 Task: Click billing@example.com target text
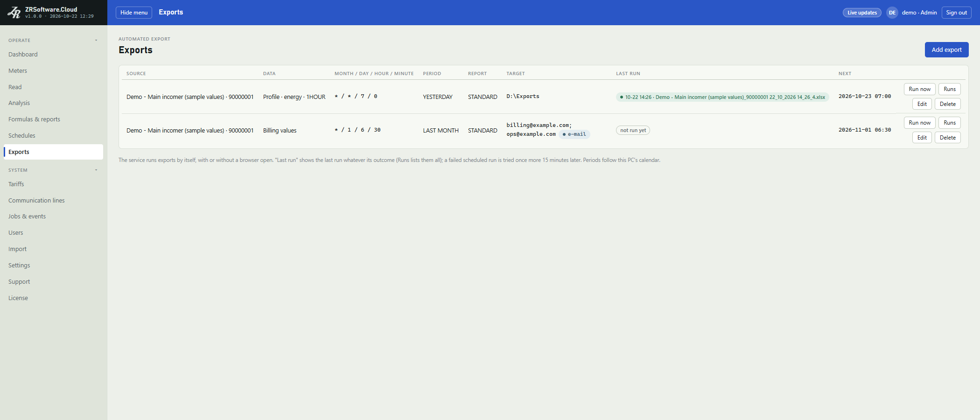(x=539, y=126)
